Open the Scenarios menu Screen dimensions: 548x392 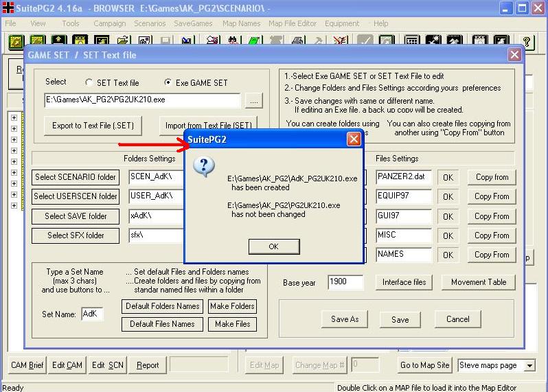coord(150,23)
